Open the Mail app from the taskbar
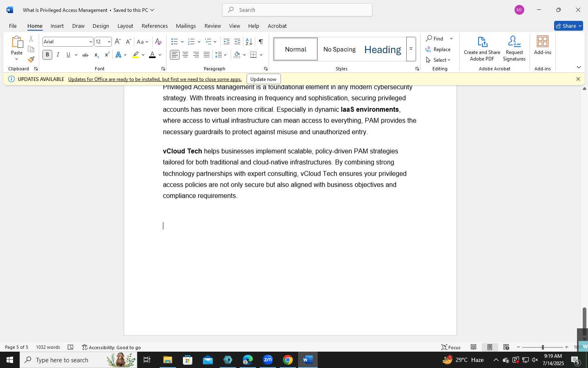 (x=208, y=360)
